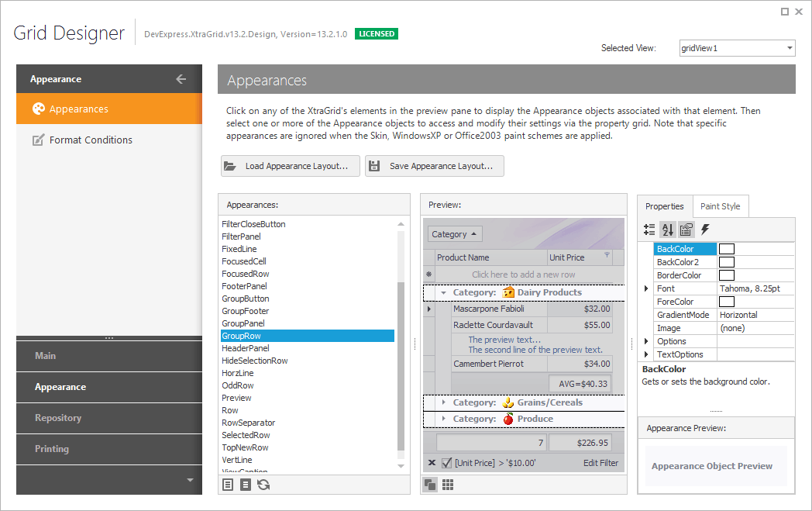Select GroupRow in appearances list

tap(308, 336)
